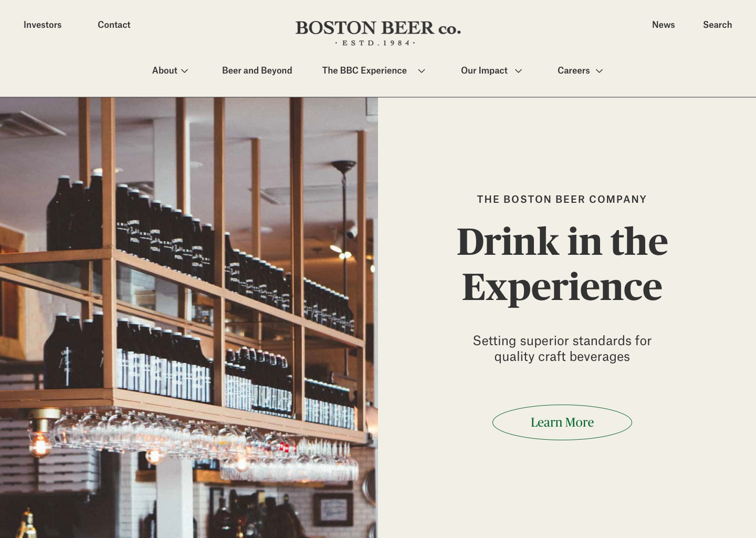Go to the Contact page
Viewport: 756px width, 538px height.
pos(114,25)
